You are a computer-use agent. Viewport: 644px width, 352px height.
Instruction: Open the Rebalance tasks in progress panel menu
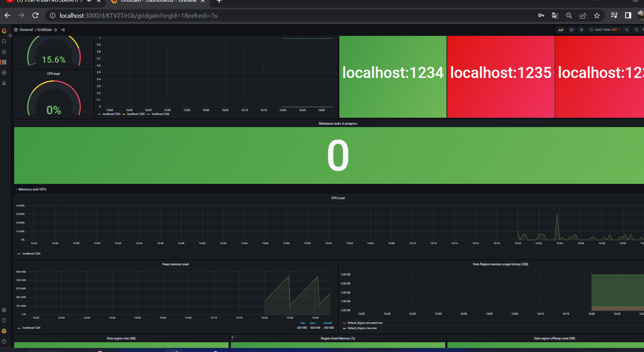pyautogui.click(x=338, y=124)
